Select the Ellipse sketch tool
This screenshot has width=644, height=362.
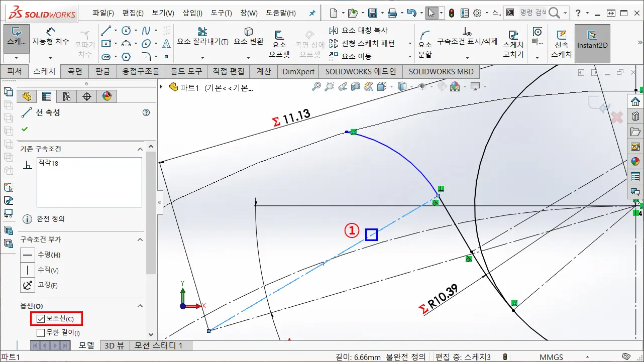(146, 44)
